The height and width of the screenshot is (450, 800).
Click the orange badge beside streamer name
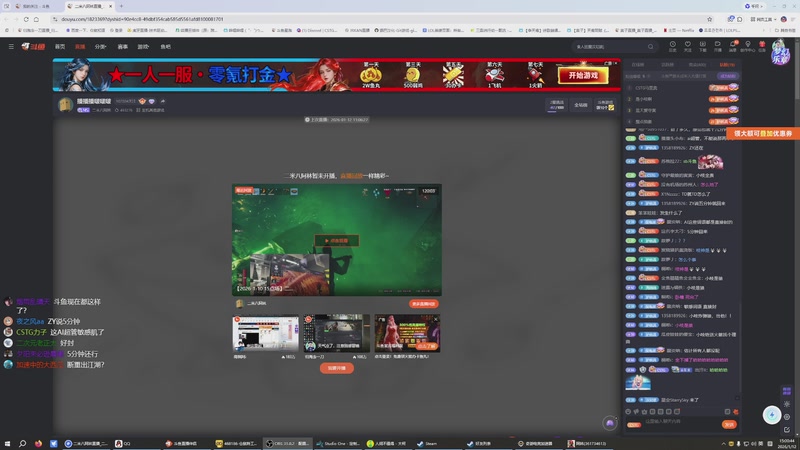(x=142, y=102)
